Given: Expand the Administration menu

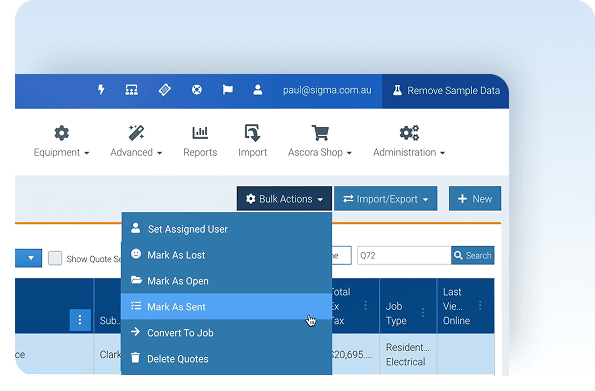Looking at the screenshot, I should pos(409,141).
